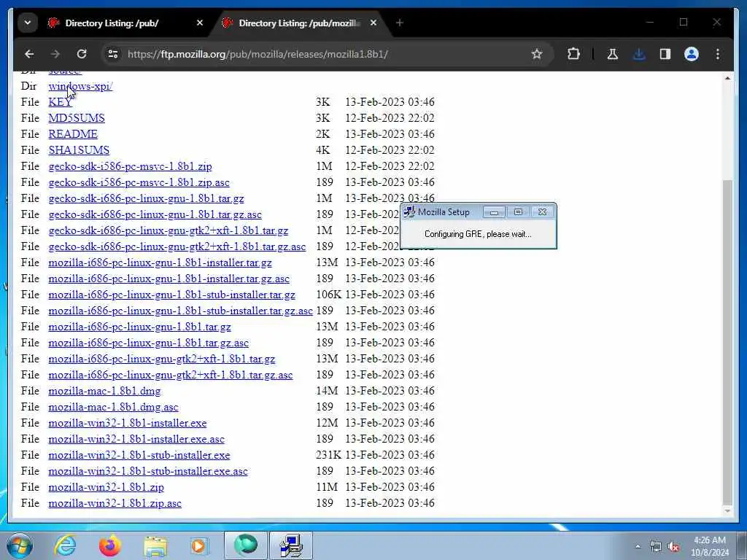Open mozilla linux stub-installer.tar.gz.asc

point(180,311)
